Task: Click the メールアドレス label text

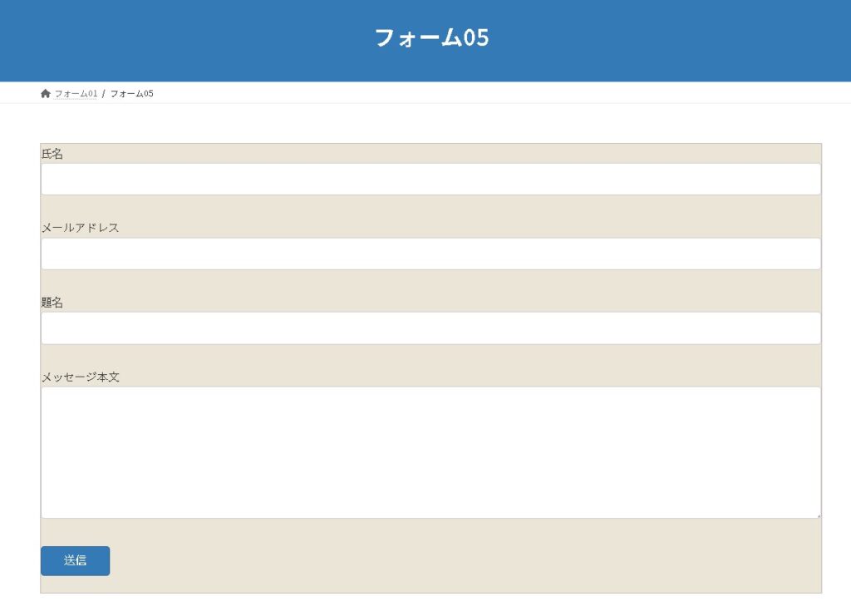Action: pyautogui.click(x=81, y=228)
